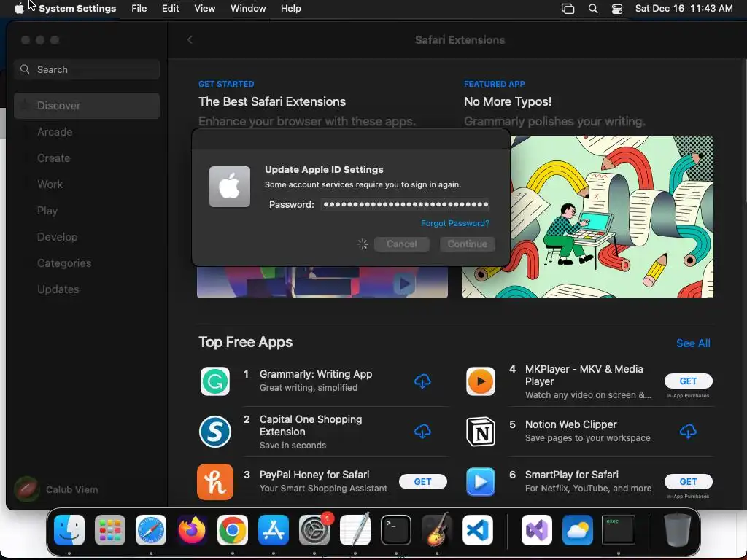
Task: Click the MKPlayer app icon
Action: (x=480, y=381)
